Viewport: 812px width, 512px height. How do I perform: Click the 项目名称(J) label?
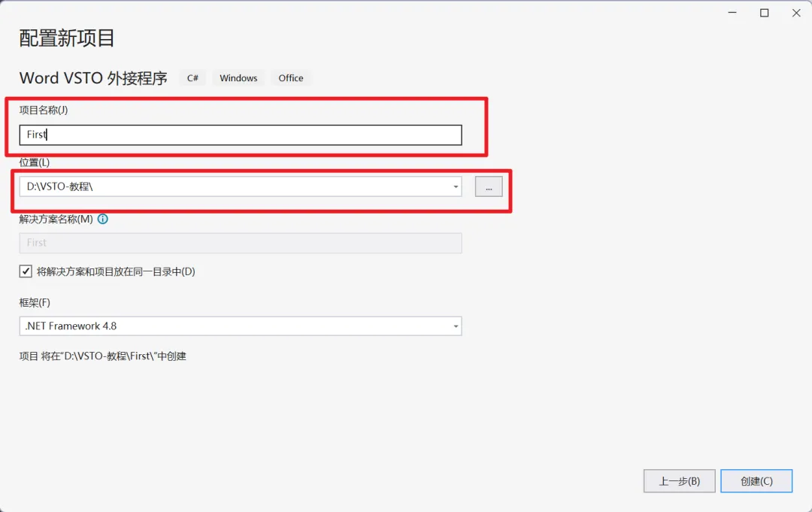(x=44, y=110)
